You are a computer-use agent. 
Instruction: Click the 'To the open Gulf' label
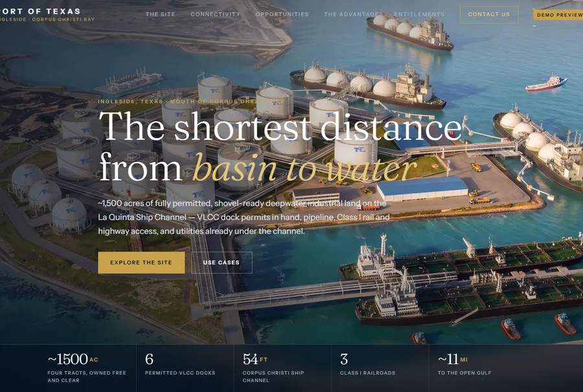(x=464, y=373)
